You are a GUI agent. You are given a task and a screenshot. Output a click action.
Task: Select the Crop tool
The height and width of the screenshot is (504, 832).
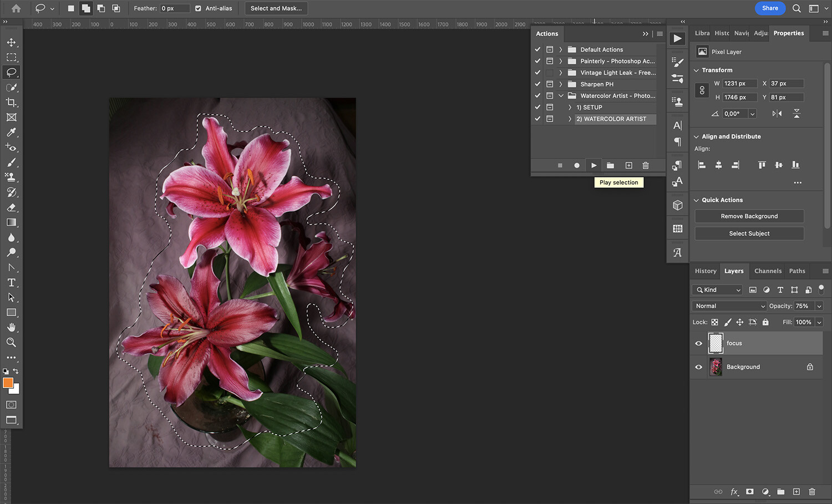(11, 102)
